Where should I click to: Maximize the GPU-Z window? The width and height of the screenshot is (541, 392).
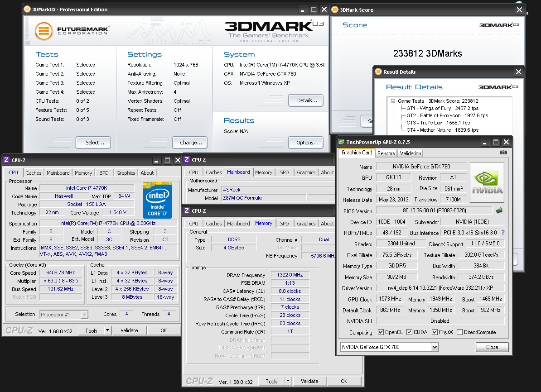click(x=496, y=142)
